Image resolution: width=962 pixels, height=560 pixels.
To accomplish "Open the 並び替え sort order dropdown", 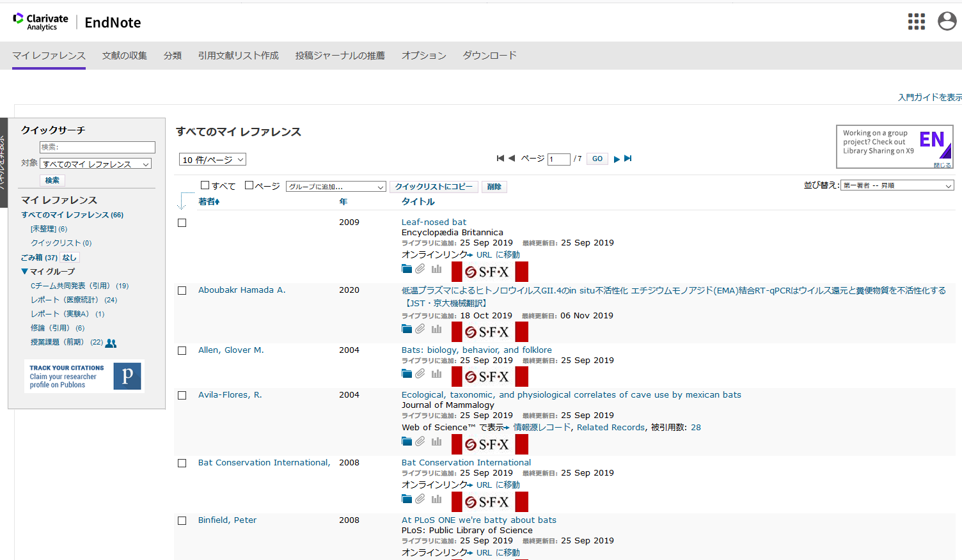I will coord(897,185).
